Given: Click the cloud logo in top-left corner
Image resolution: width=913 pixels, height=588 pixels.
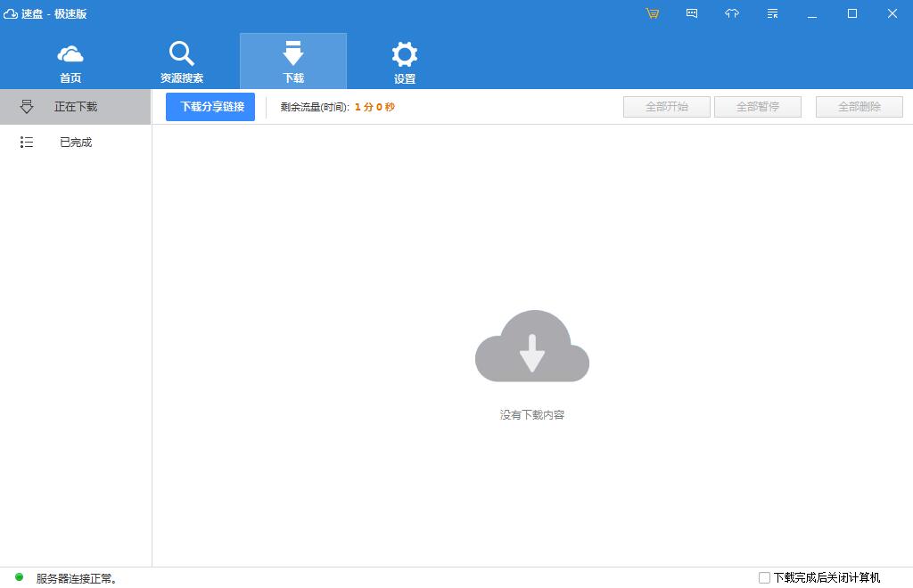Looking at the screenshot, I should coord(12,13).
